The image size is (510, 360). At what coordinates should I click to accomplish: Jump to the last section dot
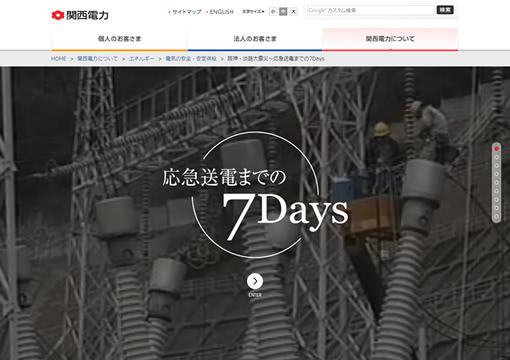(496, 216)
